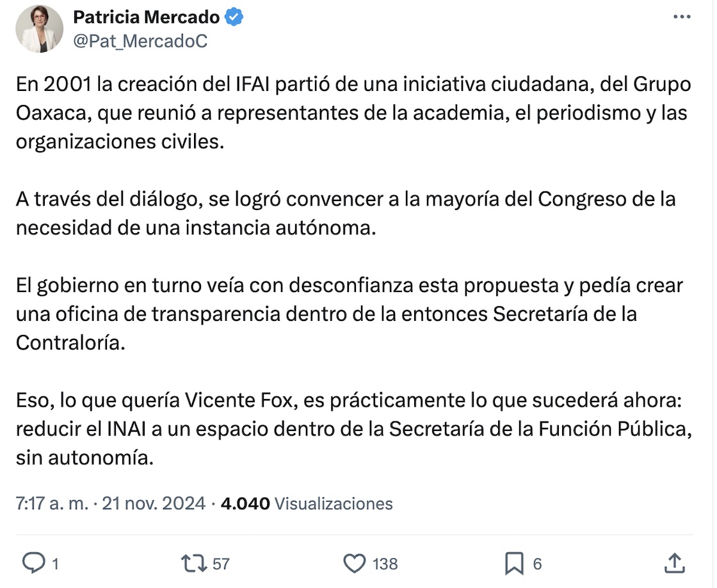The image size is (717, 588).
Task: Open the three-dot more options menu
Action: 682,18
